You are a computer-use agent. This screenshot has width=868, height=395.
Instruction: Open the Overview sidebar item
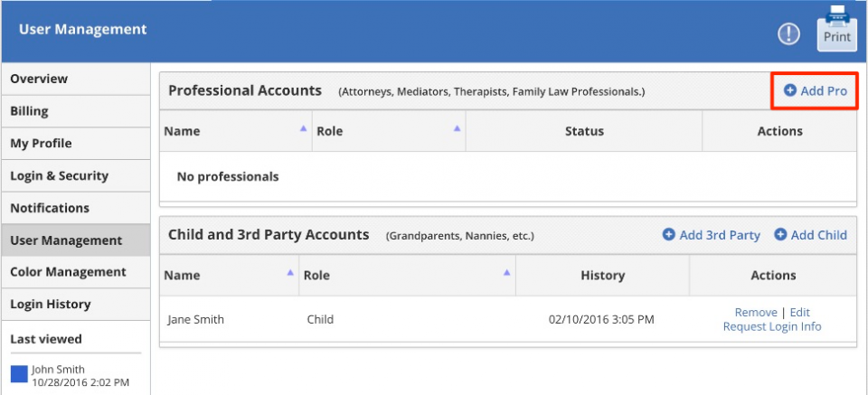(76, 79)
